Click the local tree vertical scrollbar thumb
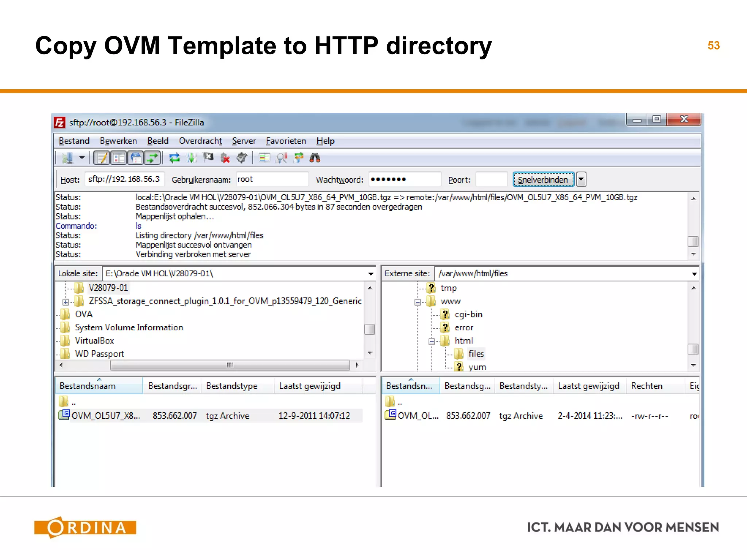Viewport: 747px width, 560px height. click(369, 329)
